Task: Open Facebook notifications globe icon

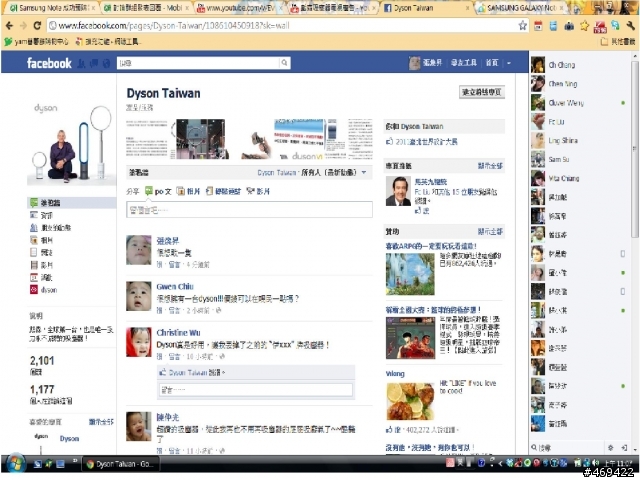Action: [x=107, y=63]
